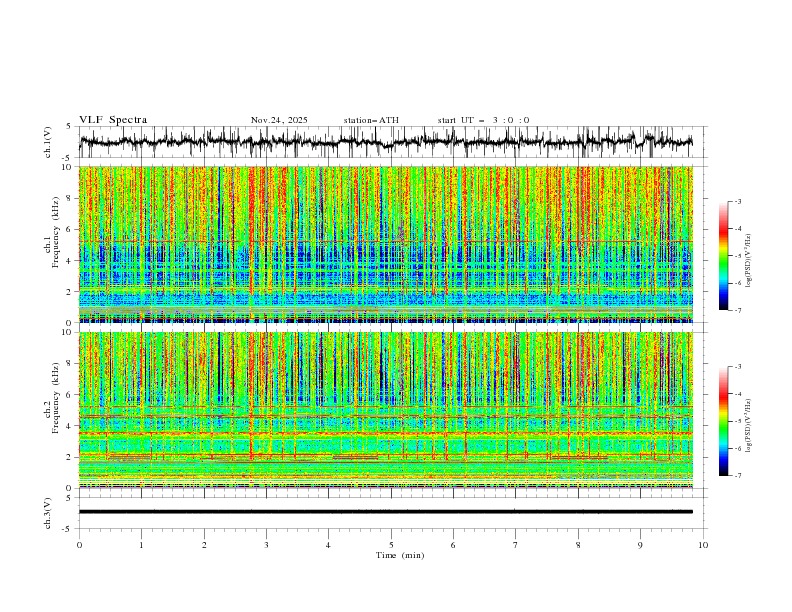This screenshot has width=792, height=612.
Task: Click the lower color bar PSD scale
Action: click(723, 421)
